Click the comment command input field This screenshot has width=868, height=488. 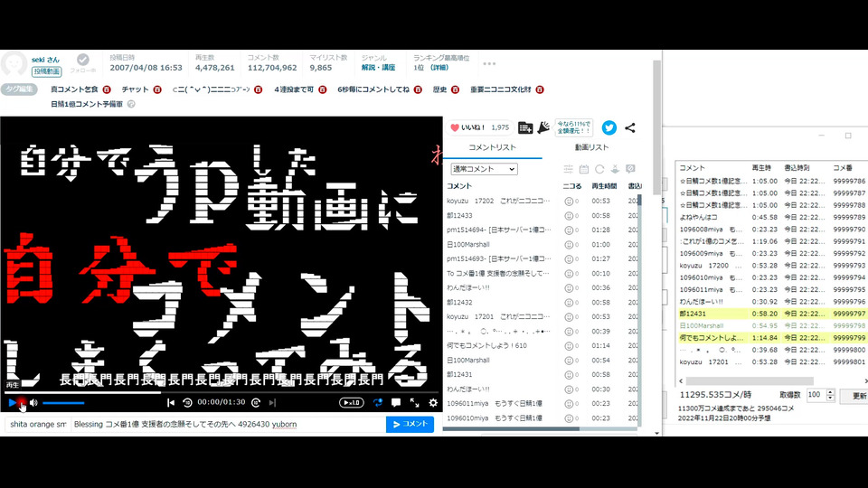[x=38, y=425]
